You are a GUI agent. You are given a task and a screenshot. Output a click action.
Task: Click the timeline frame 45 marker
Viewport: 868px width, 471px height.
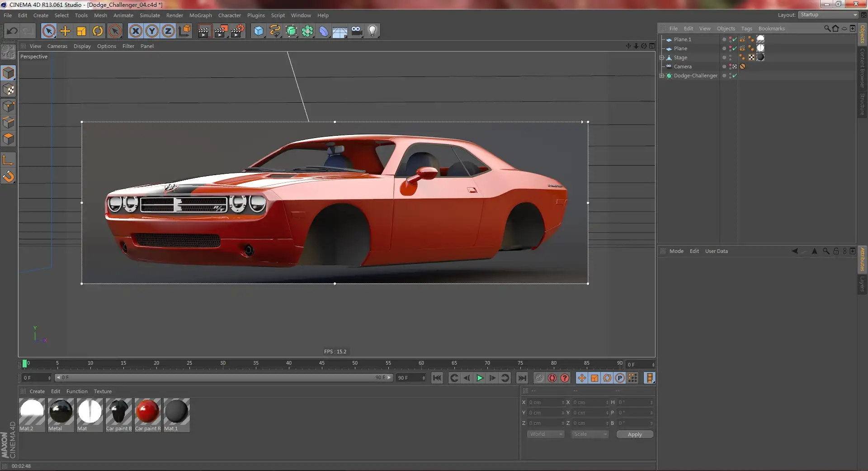coord(321,363)
